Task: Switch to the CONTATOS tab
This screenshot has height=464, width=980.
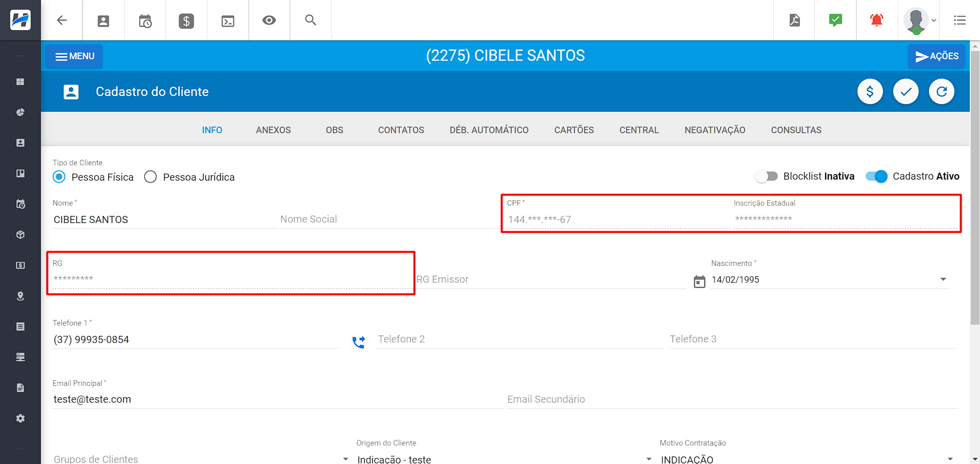Action: [401, 130]
